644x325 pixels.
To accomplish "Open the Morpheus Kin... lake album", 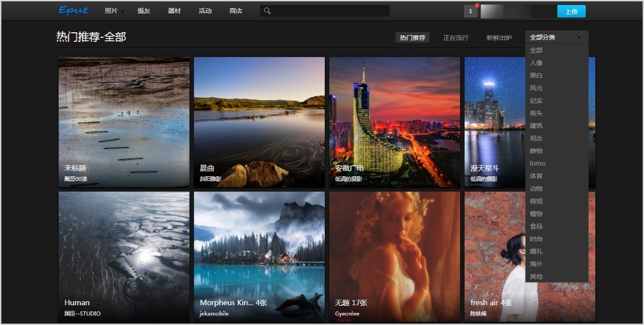I will (259, 257).
